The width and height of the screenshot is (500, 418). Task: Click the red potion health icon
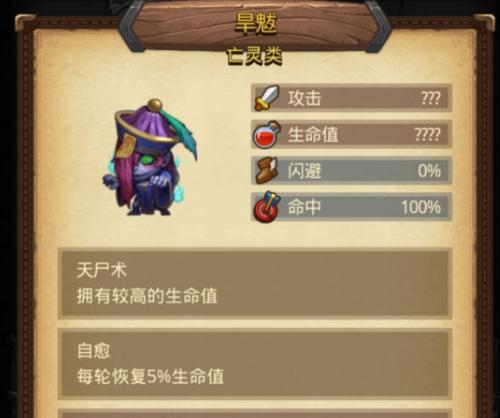click(266, 134)
